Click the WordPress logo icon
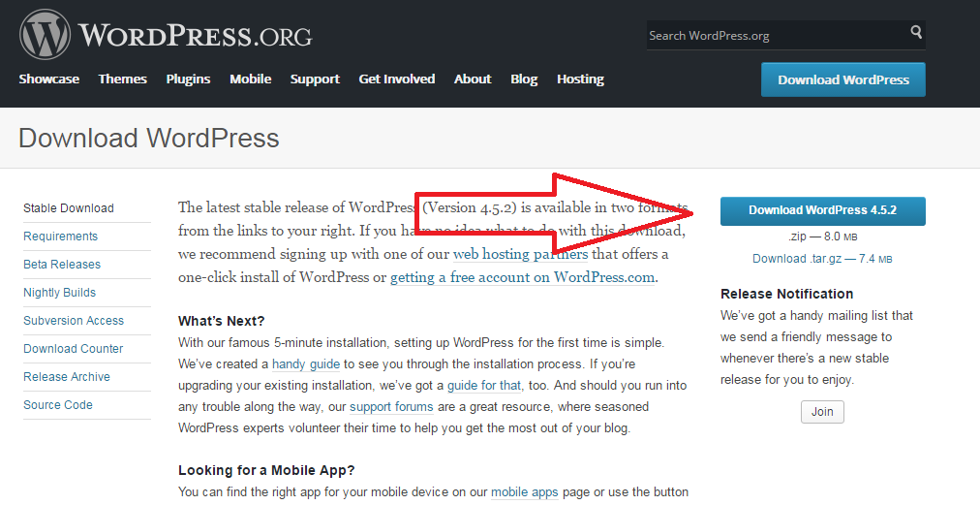 tap(45, 35)
